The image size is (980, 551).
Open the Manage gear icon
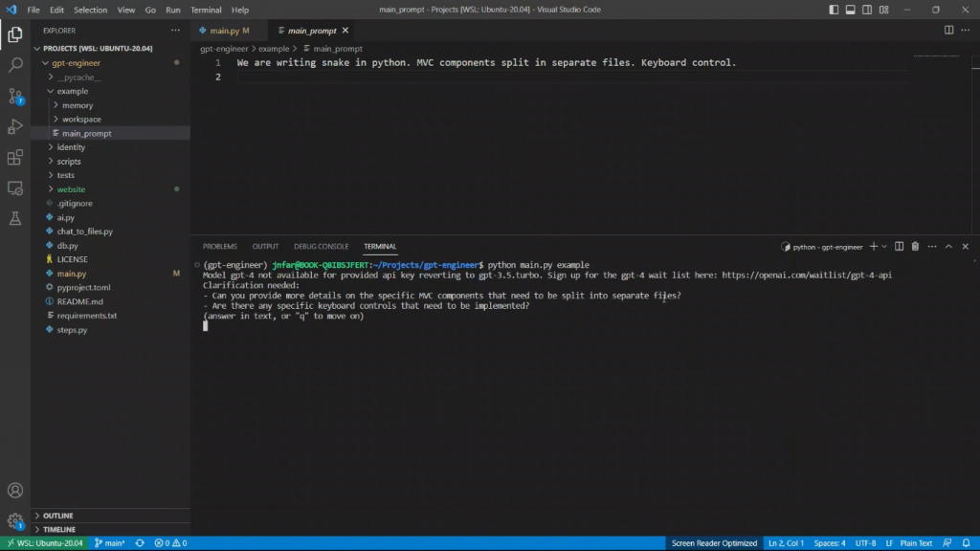tap(15, 520)
